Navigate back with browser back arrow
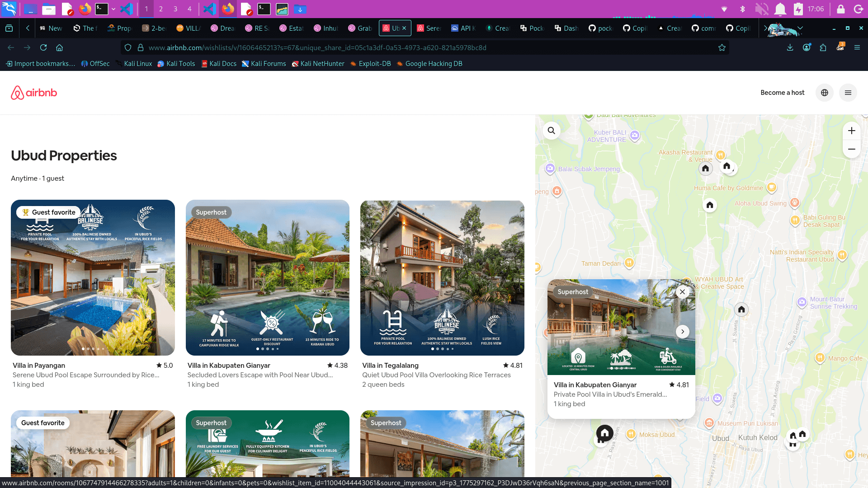The height and width of the screenshot is (488, 868). pos(11,47)
